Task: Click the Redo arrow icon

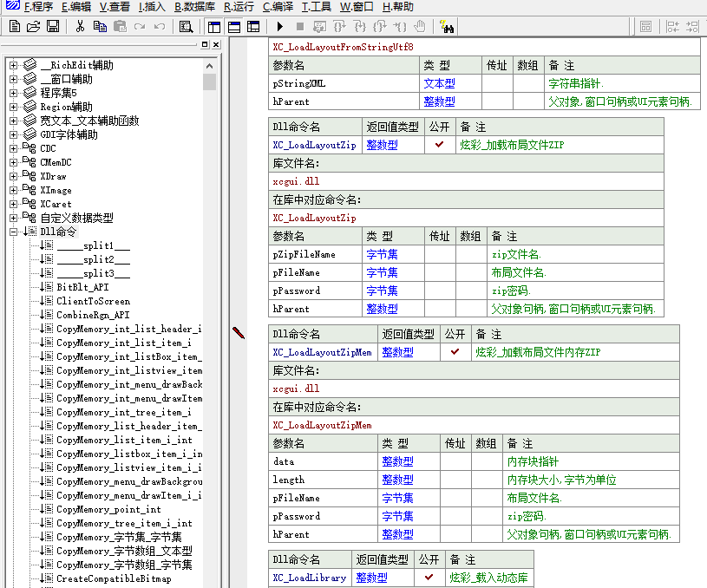Action: (x=140, y=27)
